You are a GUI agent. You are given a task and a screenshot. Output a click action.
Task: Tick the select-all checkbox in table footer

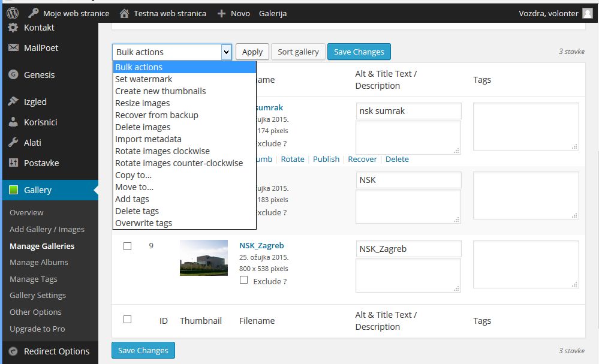click(128, 319)
